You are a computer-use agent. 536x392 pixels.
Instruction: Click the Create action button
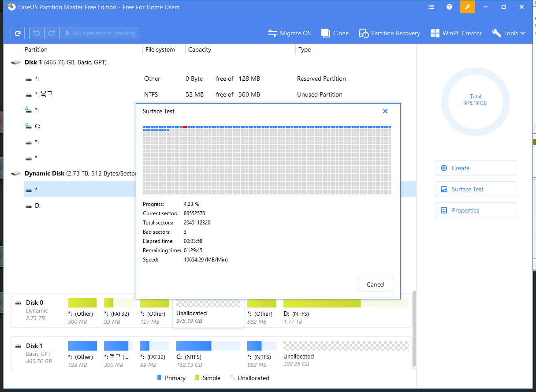(x=475, y=168)
